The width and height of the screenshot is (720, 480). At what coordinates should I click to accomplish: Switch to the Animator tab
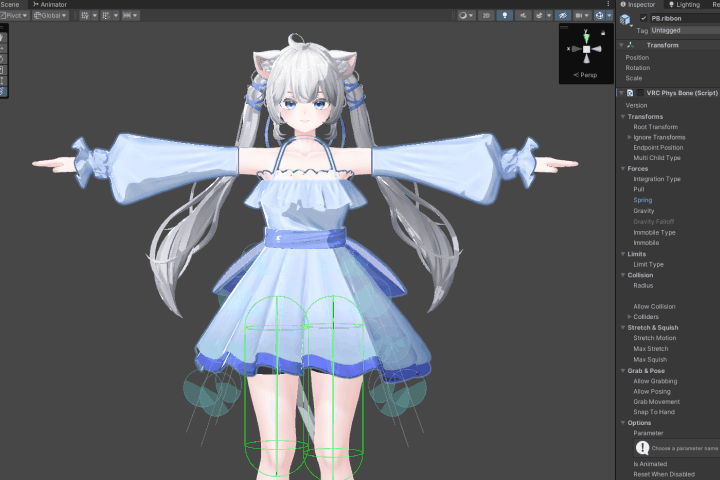tap(50, 4)
